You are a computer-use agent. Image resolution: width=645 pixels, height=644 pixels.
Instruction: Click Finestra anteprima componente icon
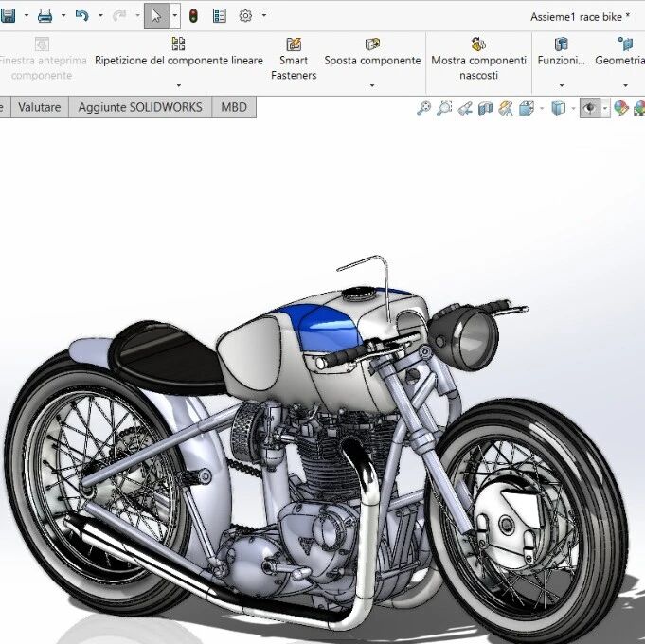click(42, 44)
